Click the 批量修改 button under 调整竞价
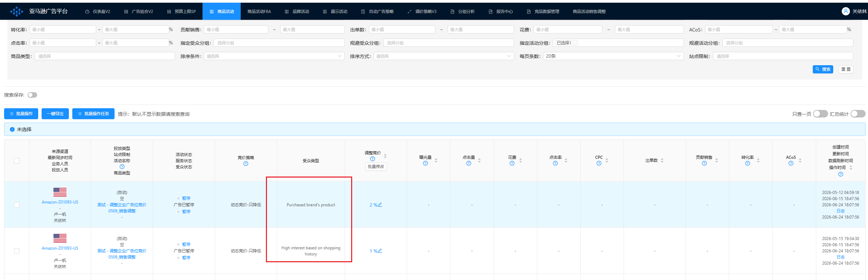 (x=376, y=167)
